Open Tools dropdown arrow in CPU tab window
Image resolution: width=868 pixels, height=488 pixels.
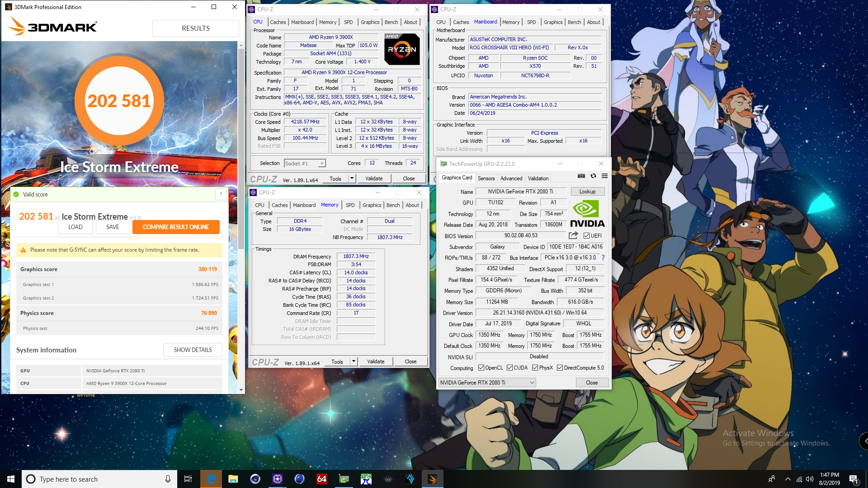tap(352, 178)
